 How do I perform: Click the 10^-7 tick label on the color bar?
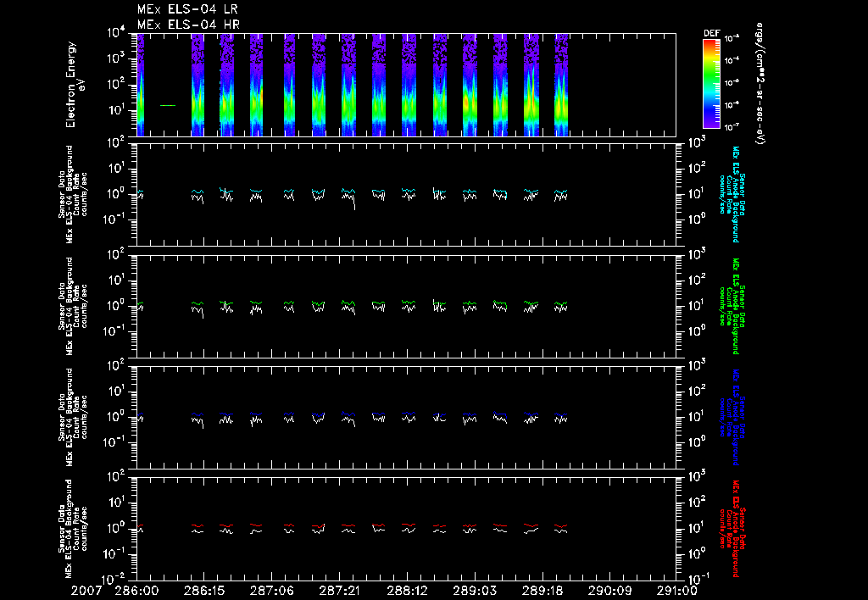732,126
